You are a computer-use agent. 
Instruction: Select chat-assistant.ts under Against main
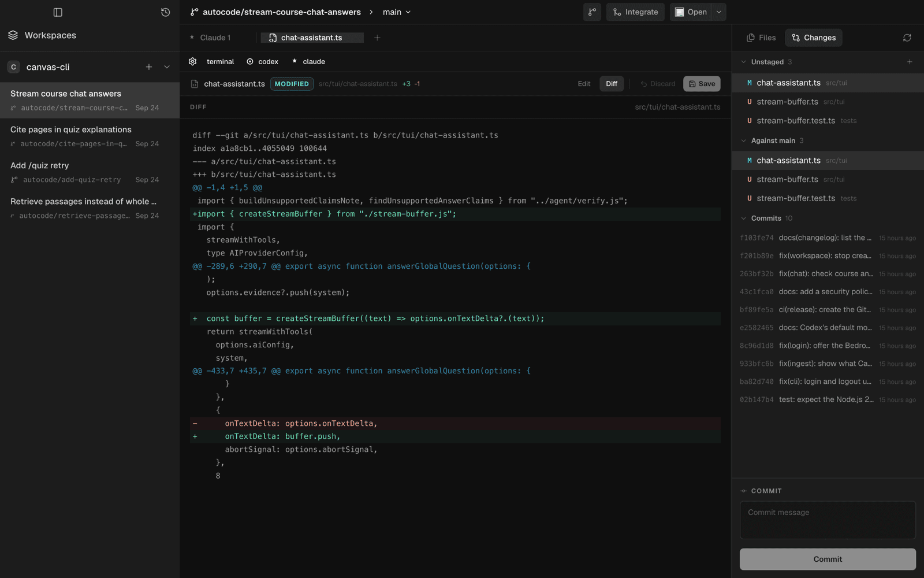point(828,161)
